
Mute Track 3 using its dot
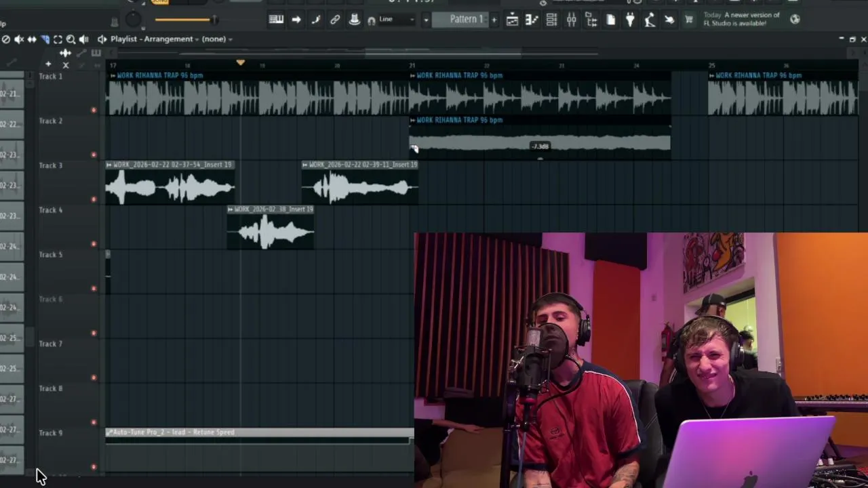coord(94,199)
